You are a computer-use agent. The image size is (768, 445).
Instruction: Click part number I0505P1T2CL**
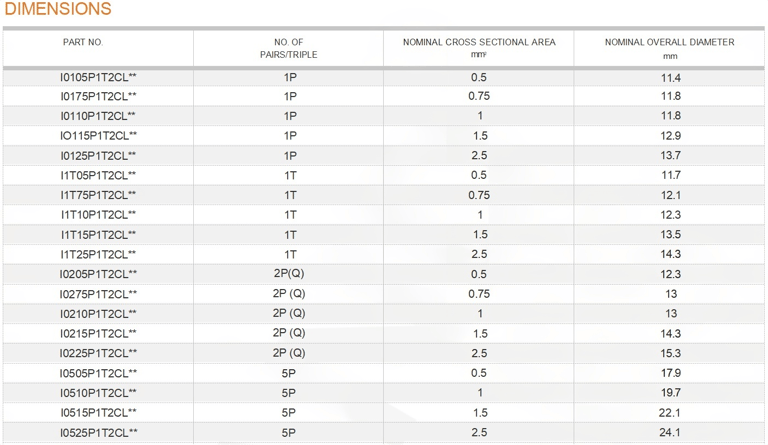98,374
